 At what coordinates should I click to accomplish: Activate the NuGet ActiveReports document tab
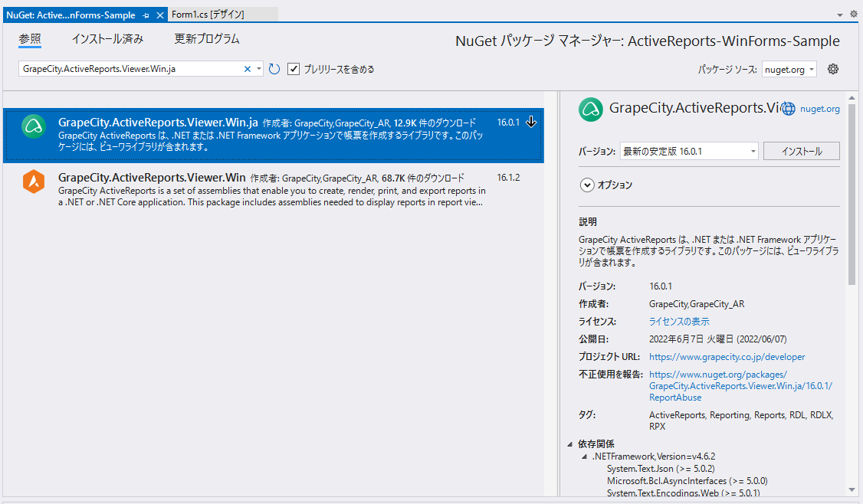pyautogui.click(x=71, y=15)
